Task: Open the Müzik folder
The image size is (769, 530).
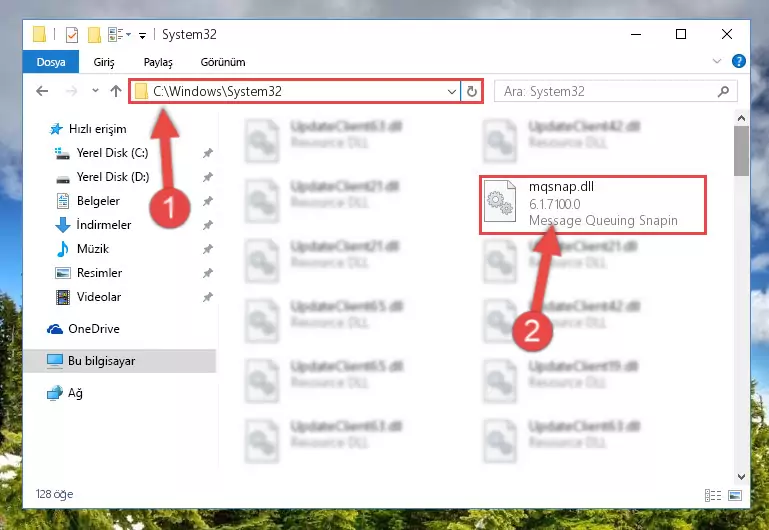Action: 93,249
